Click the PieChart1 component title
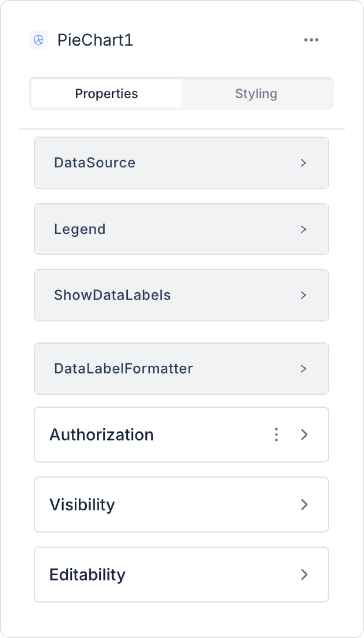Image resolution: width=364 pixels, height=638 pixels. pyautogui.click(x=95, y=40)
